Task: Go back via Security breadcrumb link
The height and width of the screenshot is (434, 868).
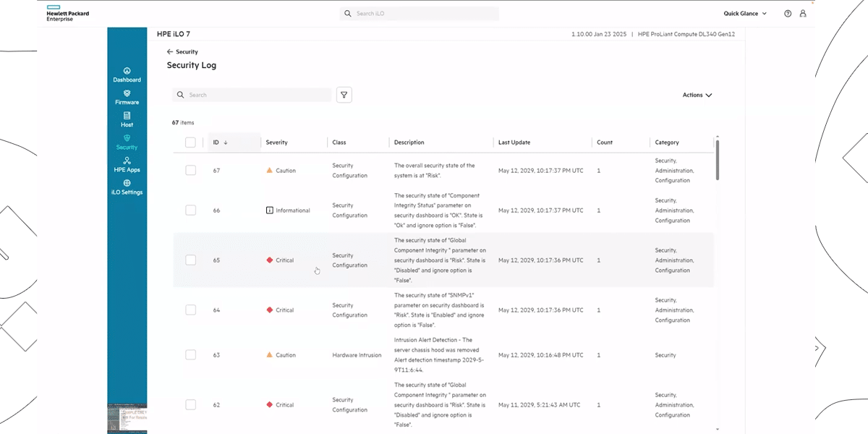Action: [x=182, y=52]
